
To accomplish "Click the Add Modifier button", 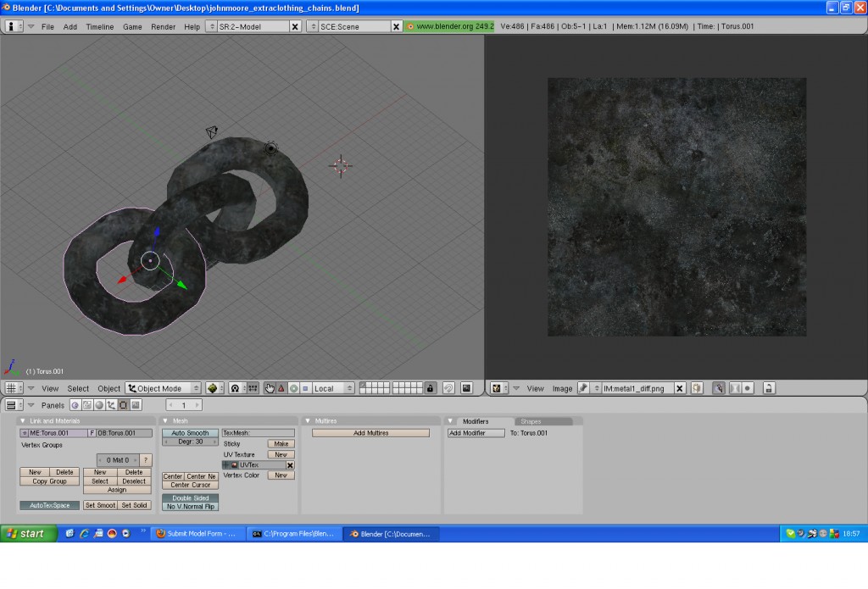I will (x=475, y=432).
